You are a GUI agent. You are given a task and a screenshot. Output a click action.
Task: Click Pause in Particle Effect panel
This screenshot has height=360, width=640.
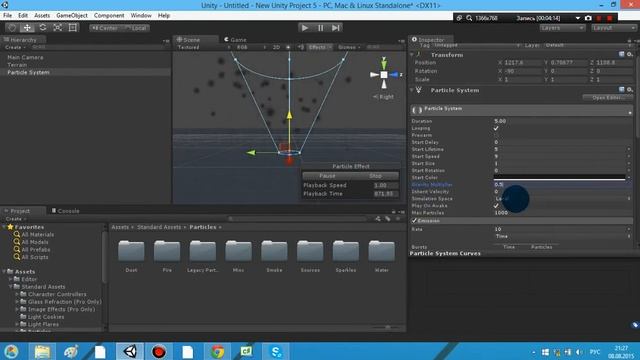[x=327, y=176]
